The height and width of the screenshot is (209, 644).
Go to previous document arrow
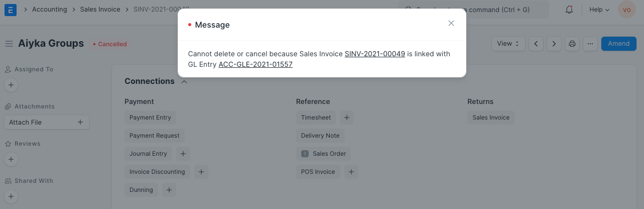(536, 44)
